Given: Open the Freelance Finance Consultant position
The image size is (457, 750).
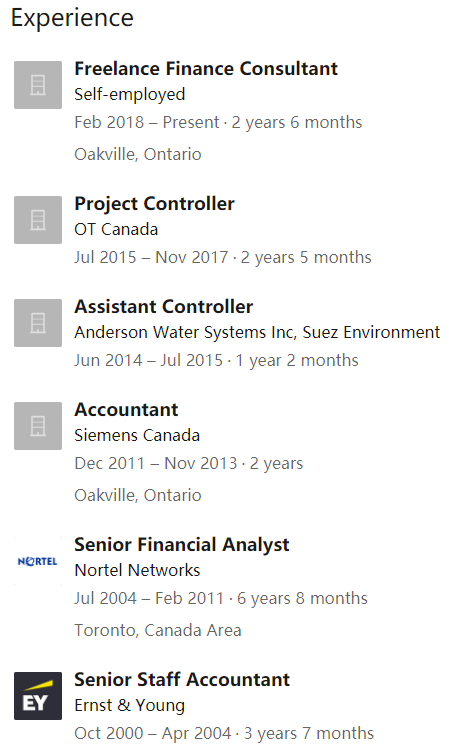Looking at the screenshot, I should coord(206,69).
